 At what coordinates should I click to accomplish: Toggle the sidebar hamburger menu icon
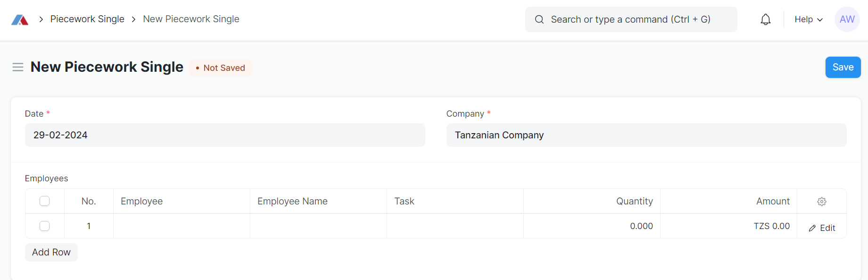18,67
